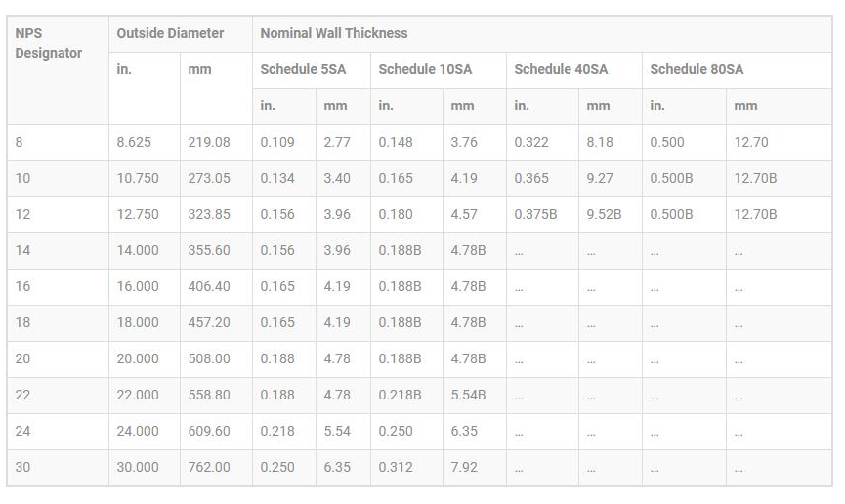Select the 8.18 mm cell
The image size is (845, 504).
pos(600,142)
